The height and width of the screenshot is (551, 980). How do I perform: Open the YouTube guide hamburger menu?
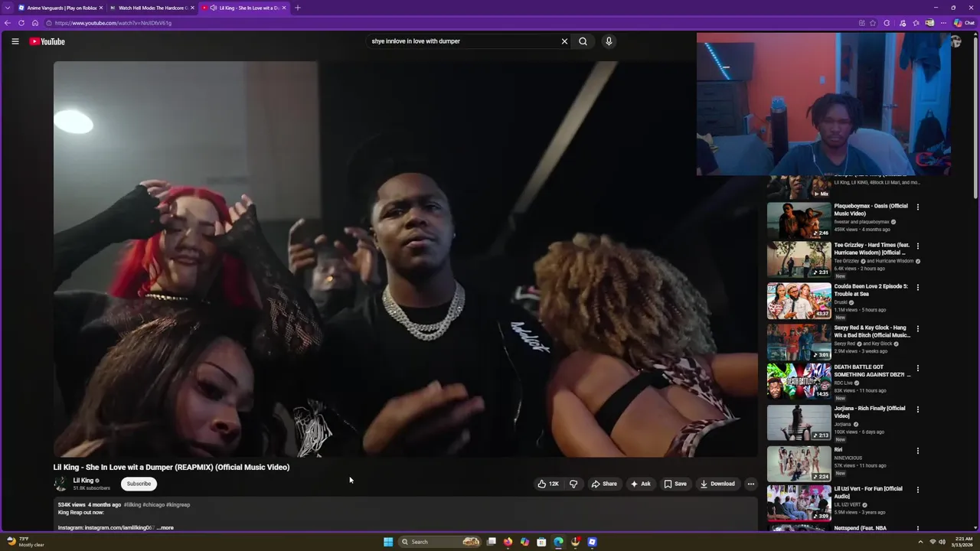pos(15,41)
